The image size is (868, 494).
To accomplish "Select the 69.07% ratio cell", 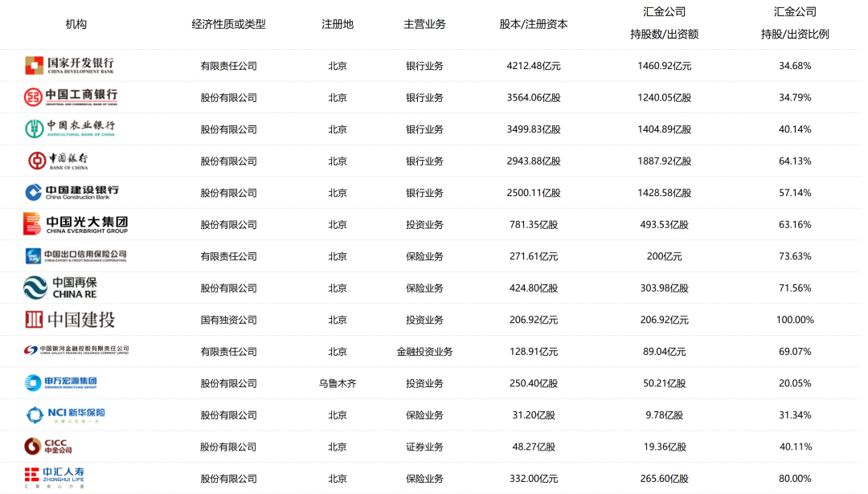I will click(795, 351).
